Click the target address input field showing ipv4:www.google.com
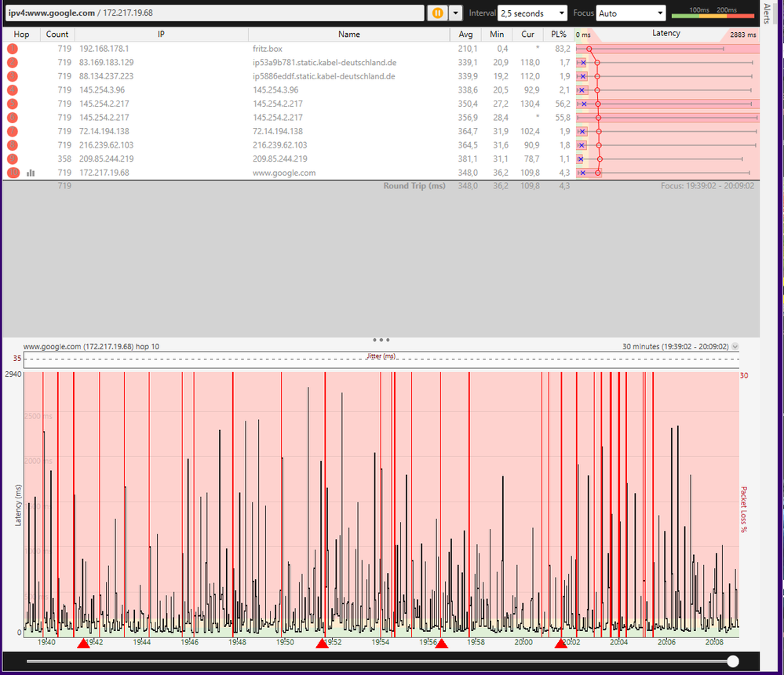784x675 pixels. tap(212, 13)
